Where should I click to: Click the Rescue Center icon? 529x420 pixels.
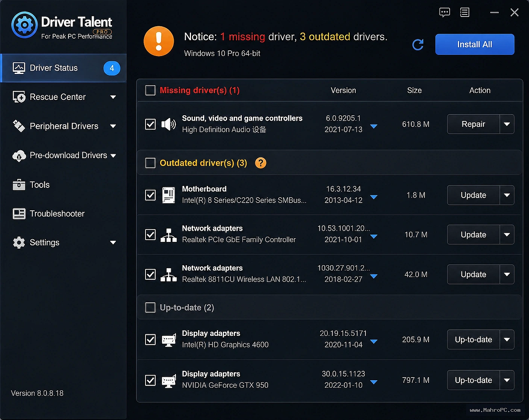tap(19, 97)
